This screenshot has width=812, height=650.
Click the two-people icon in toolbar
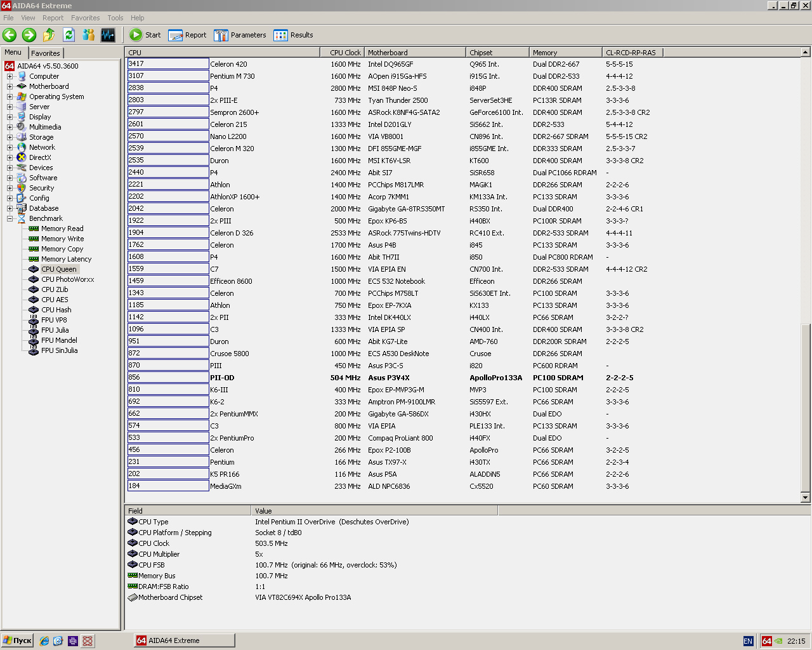[x=89, y=35]
